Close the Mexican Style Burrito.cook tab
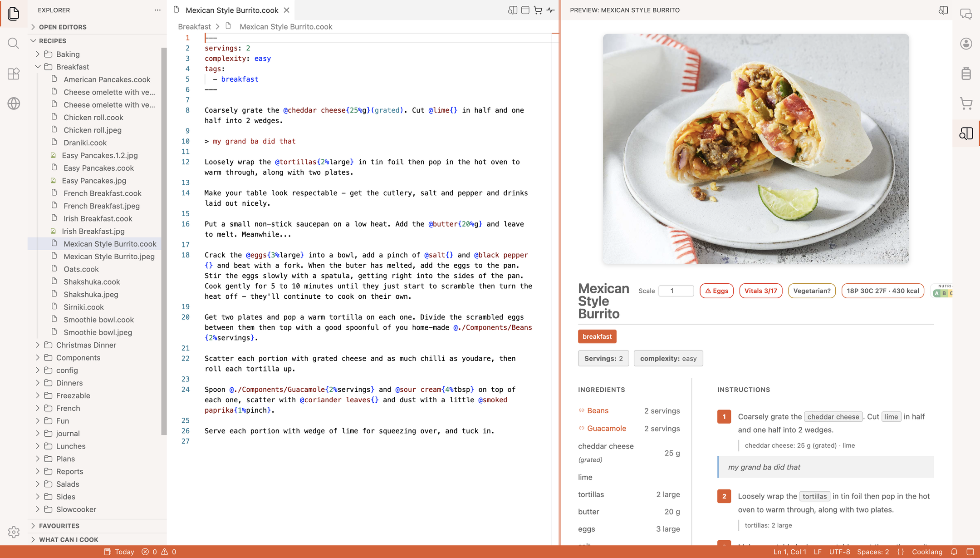 click(287, 10)
